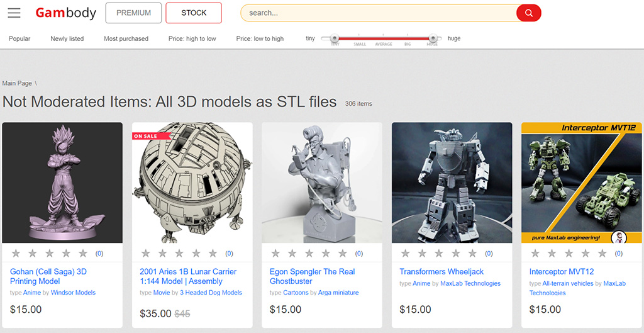Focus the search input field
This screenshot has width=644, height=333.
coord(378,13)
